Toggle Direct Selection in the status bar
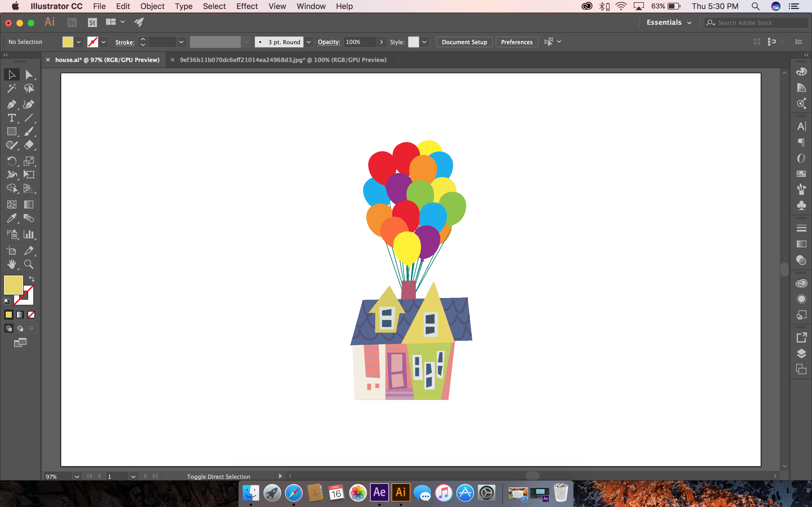 click(x=219, y=476)
